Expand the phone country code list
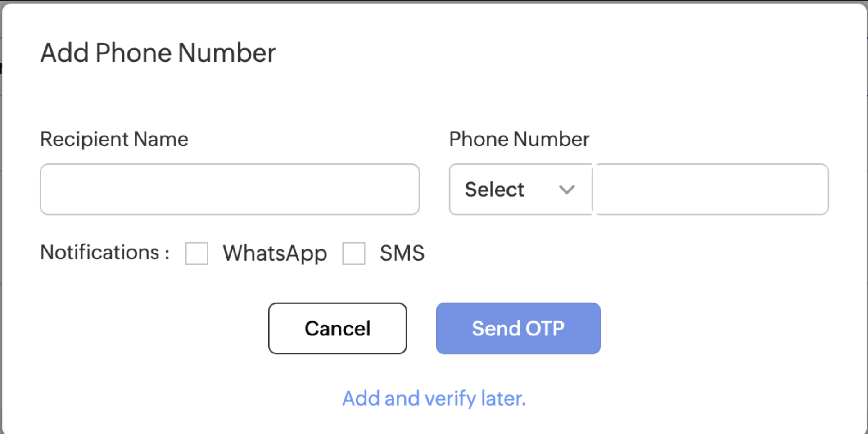868x434 pixels. point(520,189)
